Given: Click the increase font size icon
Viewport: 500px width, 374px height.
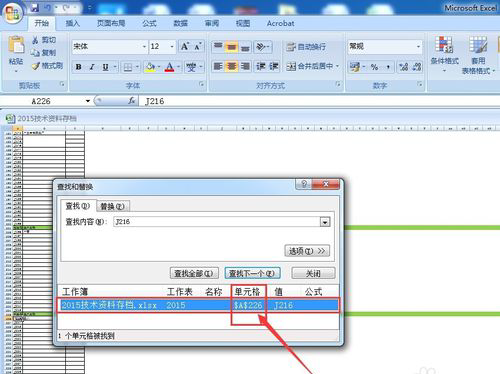Looking at the screenshot, I should pos(185,46).
